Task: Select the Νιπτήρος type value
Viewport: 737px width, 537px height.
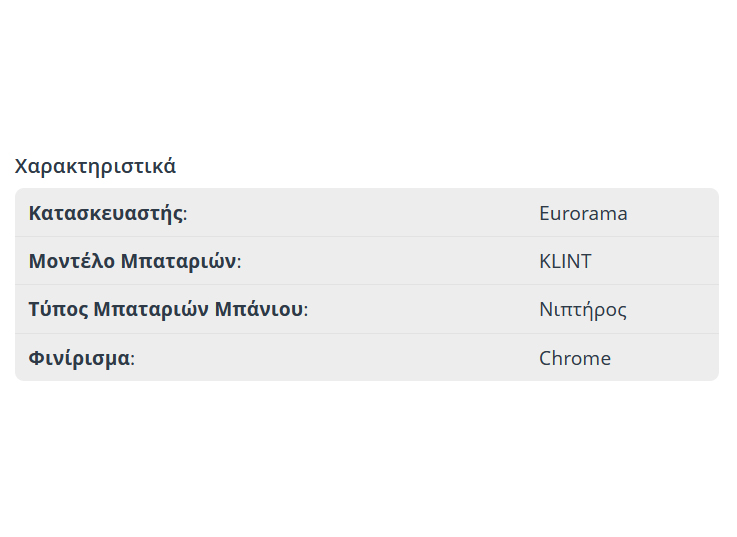Action: click(x=583, y=309)
